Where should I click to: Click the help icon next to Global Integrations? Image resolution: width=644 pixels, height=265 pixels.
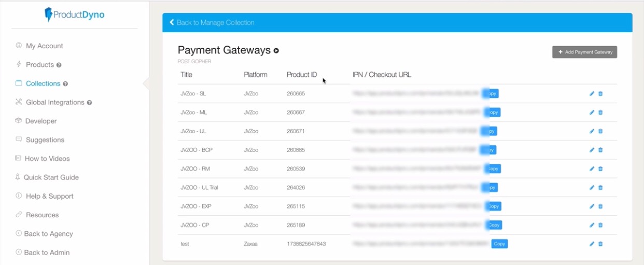(x=89, y=103)
